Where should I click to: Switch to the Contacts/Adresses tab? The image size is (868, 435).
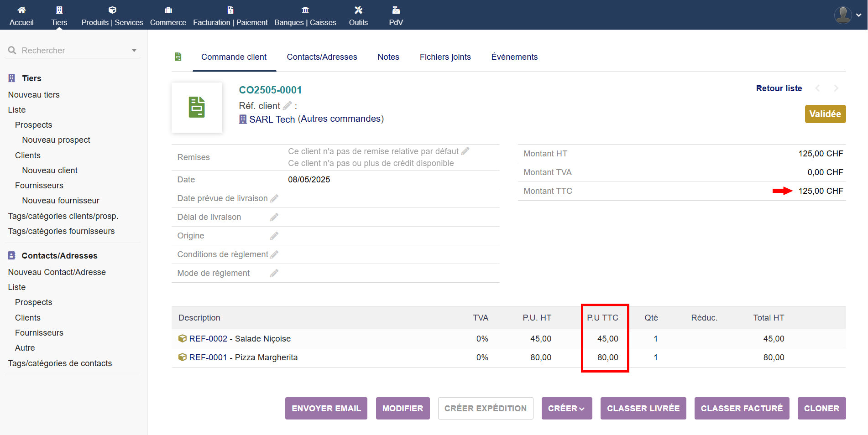[x=322, y=57]
